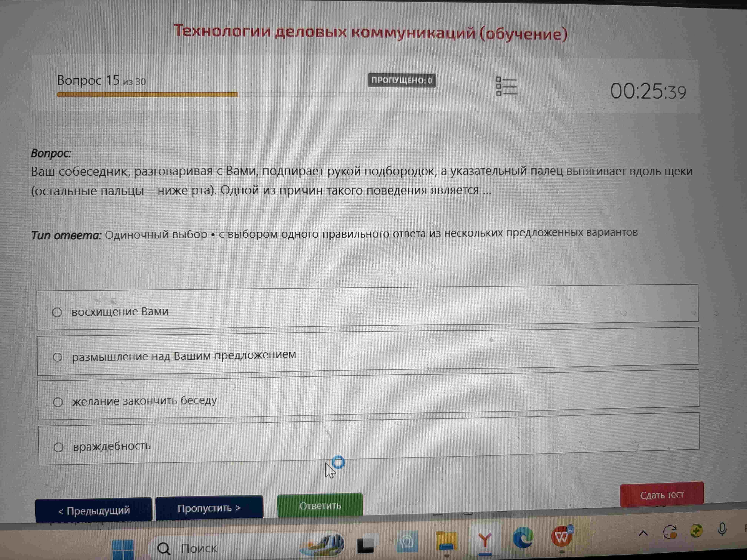Screen dimensions: 747x560
Task: Finish exam with 'Сдать тест'
Action: tap(662, 494)
